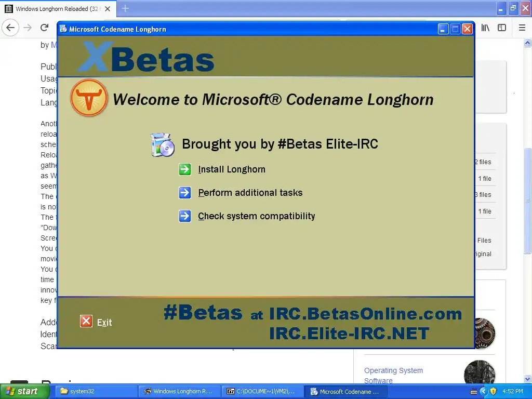Viewport: 532px width, 399px height.
Task: Restore down the browser window
Action: point(513,8)
